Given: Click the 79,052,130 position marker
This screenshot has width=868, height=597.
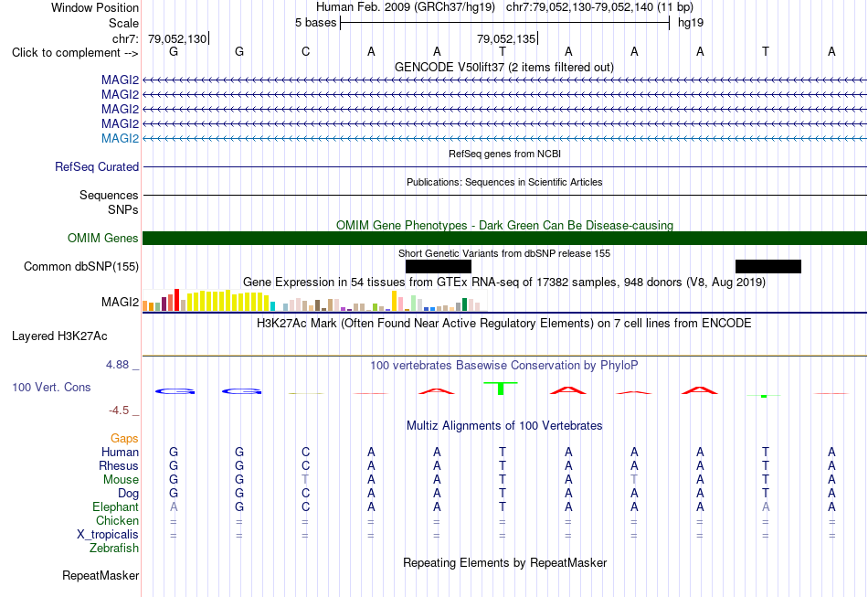Looking at the screenshot, I should (177, 38).
